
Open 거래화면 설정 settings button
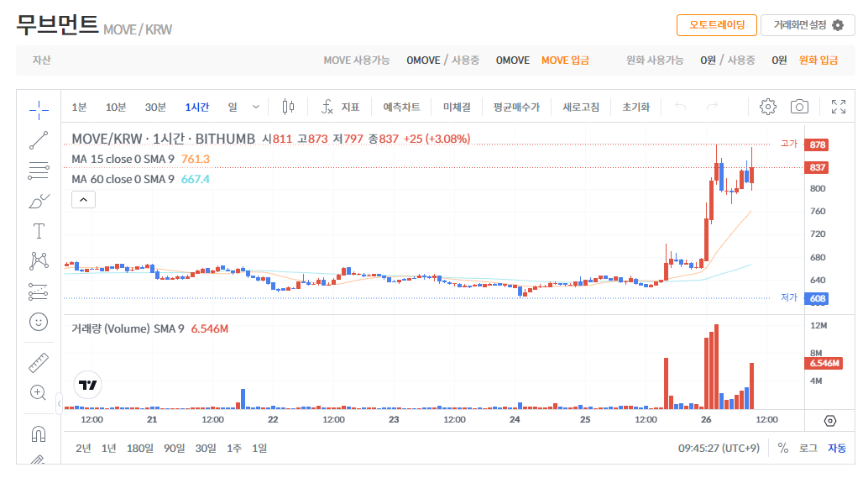tap(808, 25)
